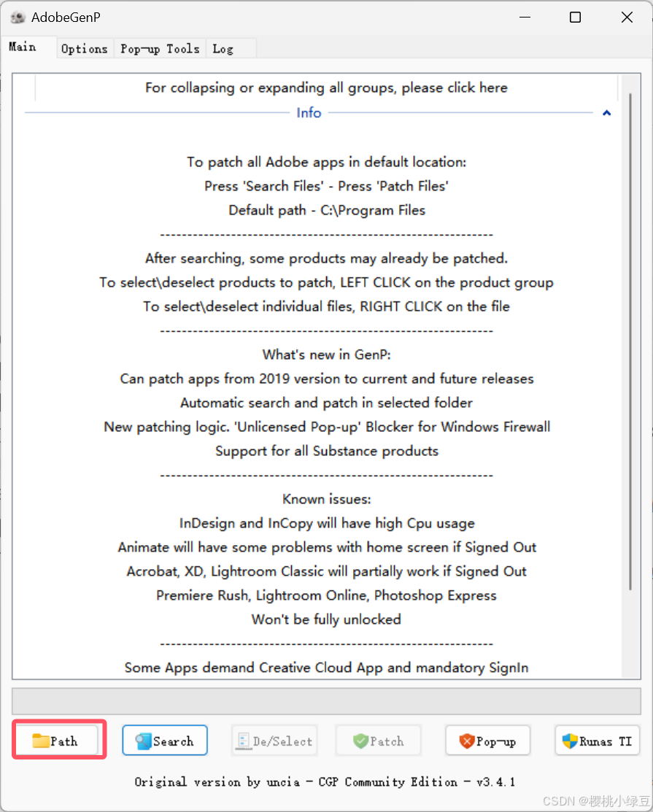Click the Search button
Screen dimensions: 653x812
point(165,741)
